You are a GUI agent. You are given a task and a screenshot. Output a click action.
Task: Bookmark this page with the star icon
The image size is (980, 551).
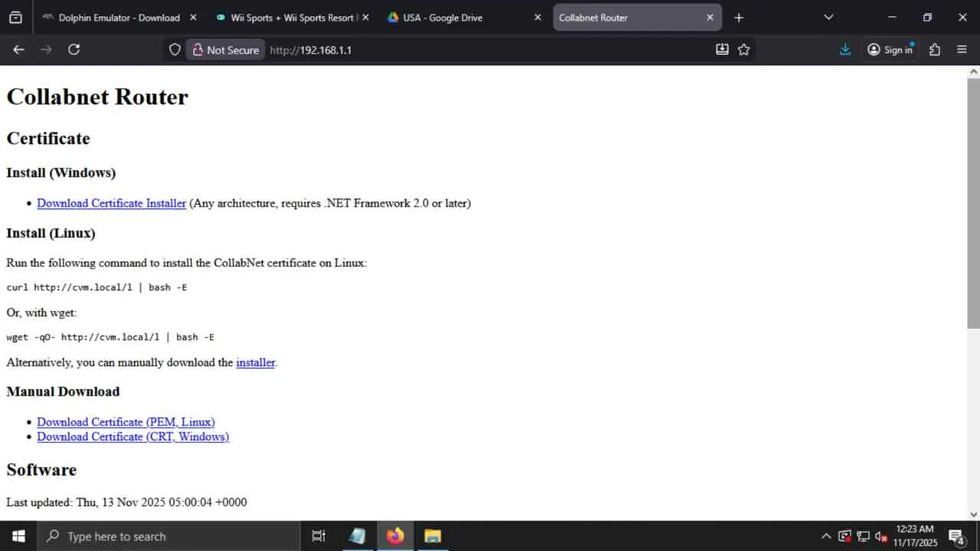click(743, 50)
